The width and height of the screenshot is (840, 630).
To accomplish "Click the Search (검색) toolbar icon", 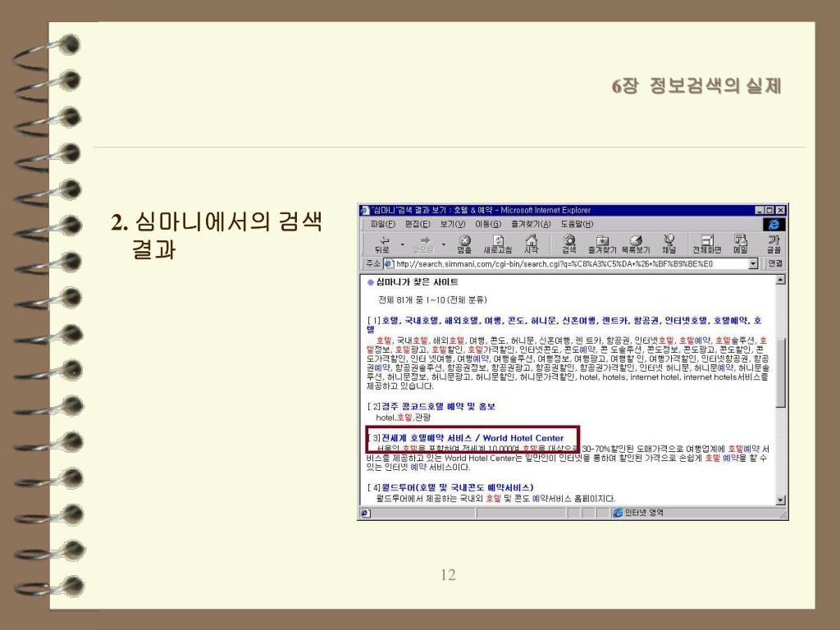I will [x=569, y=244].
